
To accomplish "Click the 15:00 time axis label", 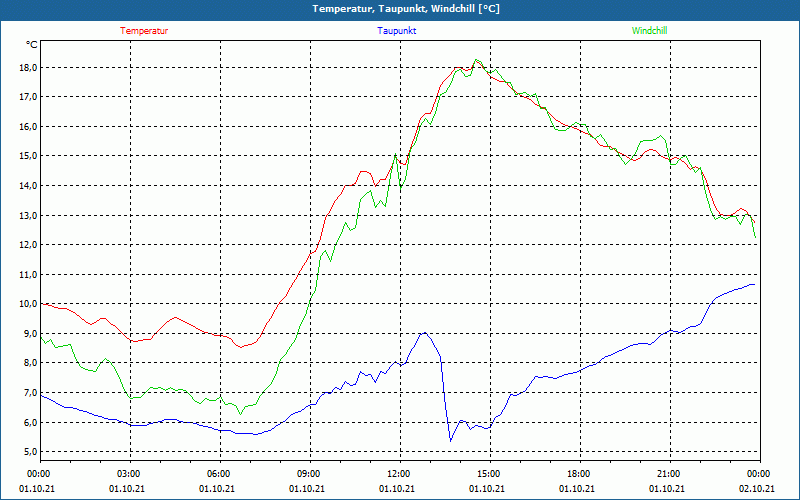I will point(490,473).
